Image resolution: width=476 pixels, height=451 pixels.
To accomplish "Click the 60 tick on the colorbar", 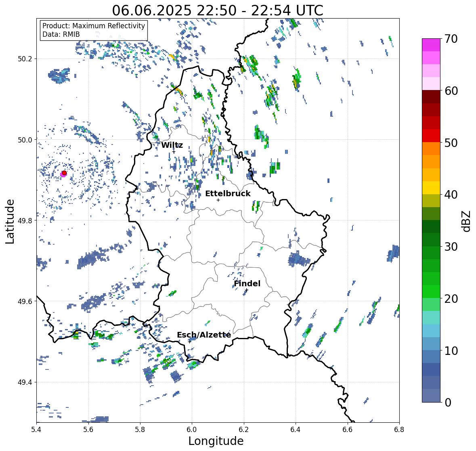I will [451, 91].
